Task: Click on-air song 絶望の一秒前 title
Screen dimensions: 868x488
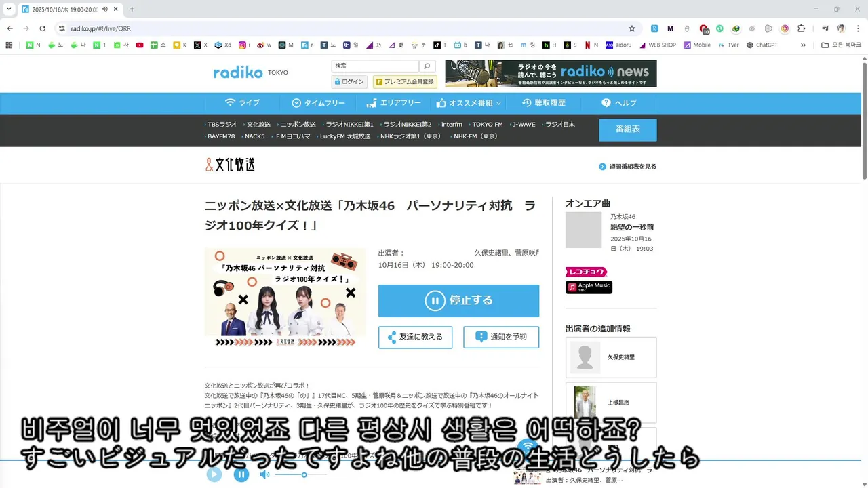Action: pos(632,228)
